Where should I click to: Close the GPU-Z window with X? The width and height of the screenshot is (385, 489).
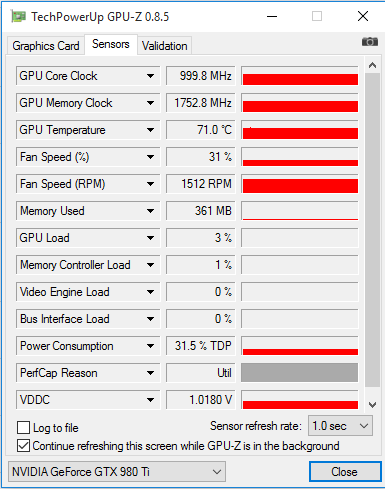(x=363, y=16)
